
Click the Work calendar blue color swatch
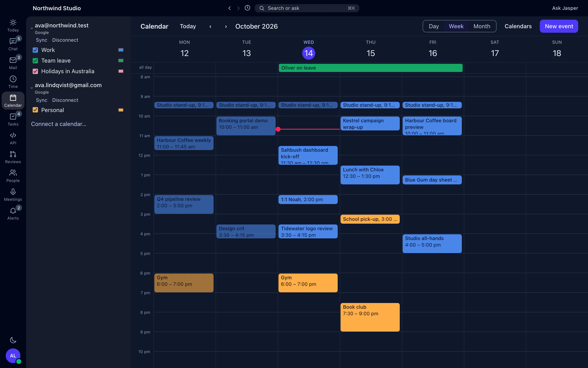tap(121, 50)
